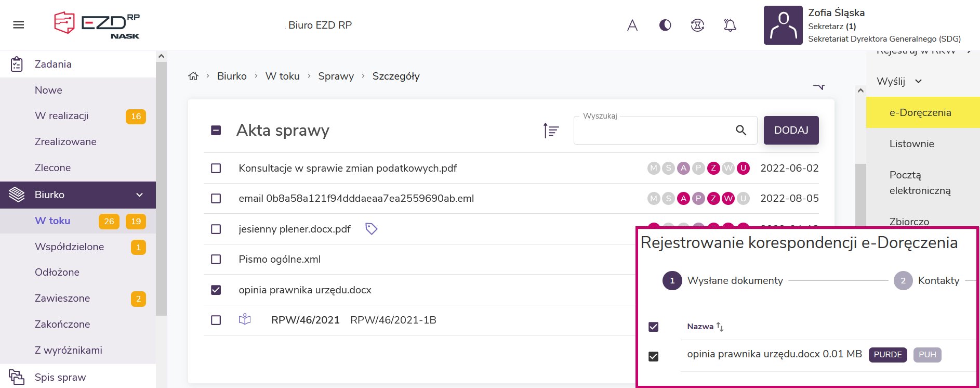Toggle the select-all checkbox next to Nazwa
Viewport: 980px width, 388px height.
pos(654,327)
